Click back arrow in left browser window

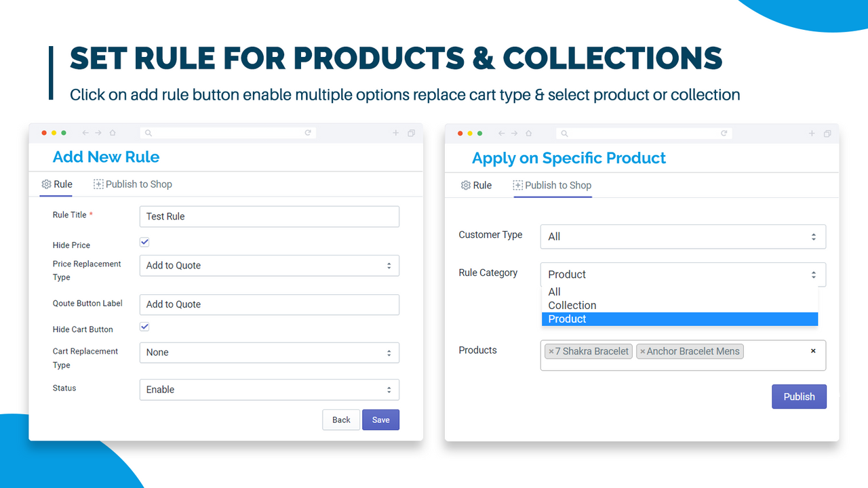pyautogui.click(x=85, y=134)
